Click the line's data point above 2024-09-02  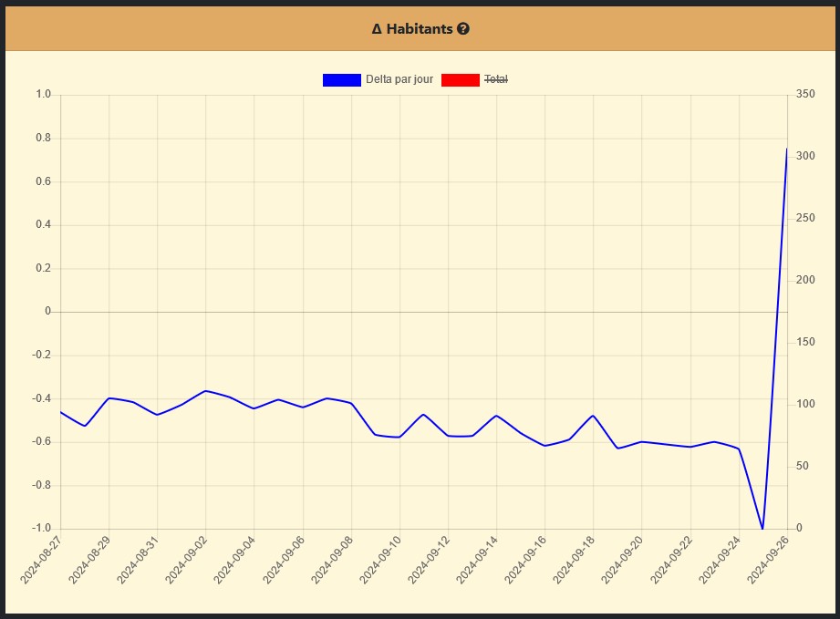(205, 391)
